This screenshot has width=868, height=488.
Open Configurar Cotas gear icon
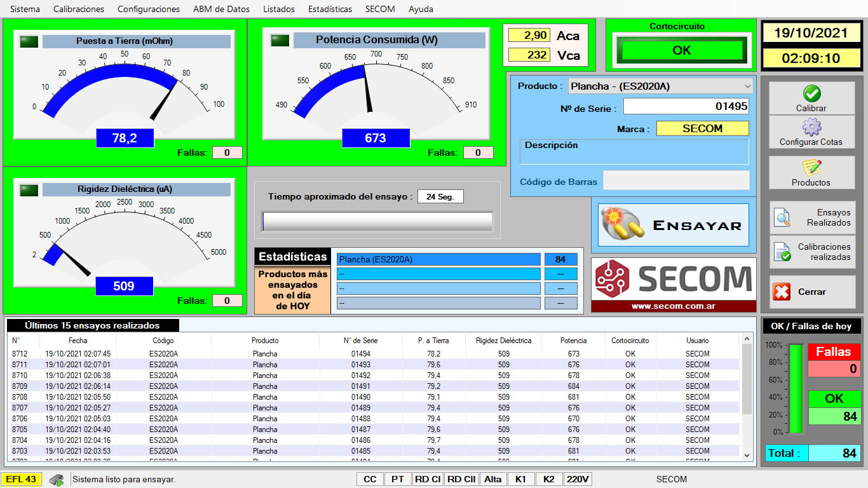coord(811,128)
